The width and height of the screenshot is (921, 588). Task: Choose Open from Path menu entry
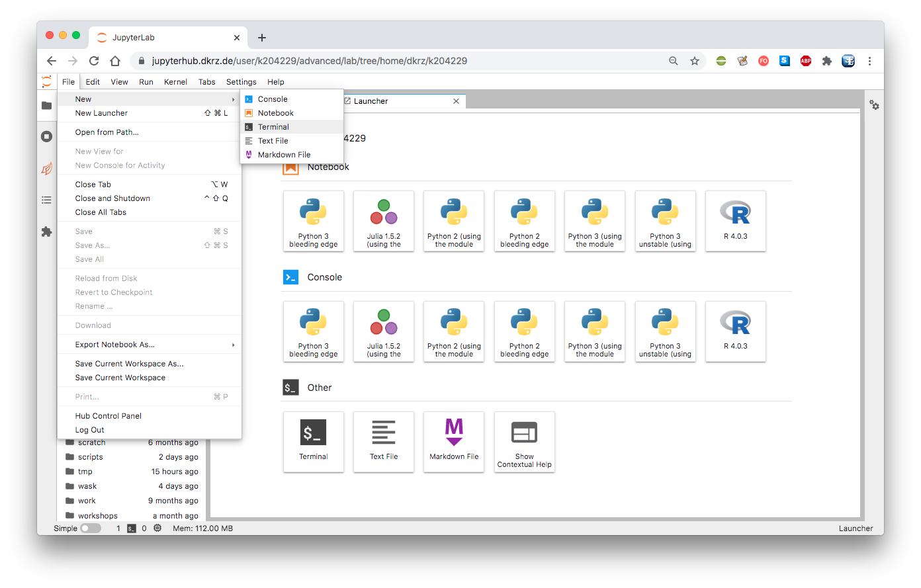click(150, 132)
